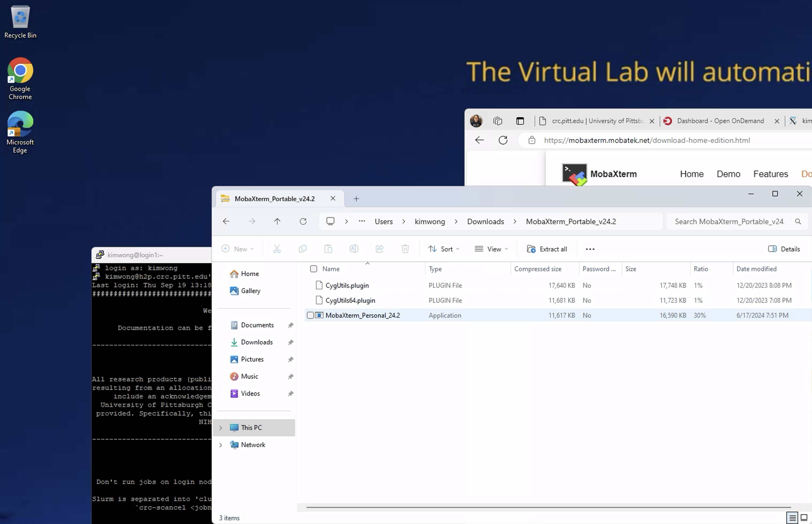Open Edge workspaces icon
The image size is (812, 524).
pos(498,121)
